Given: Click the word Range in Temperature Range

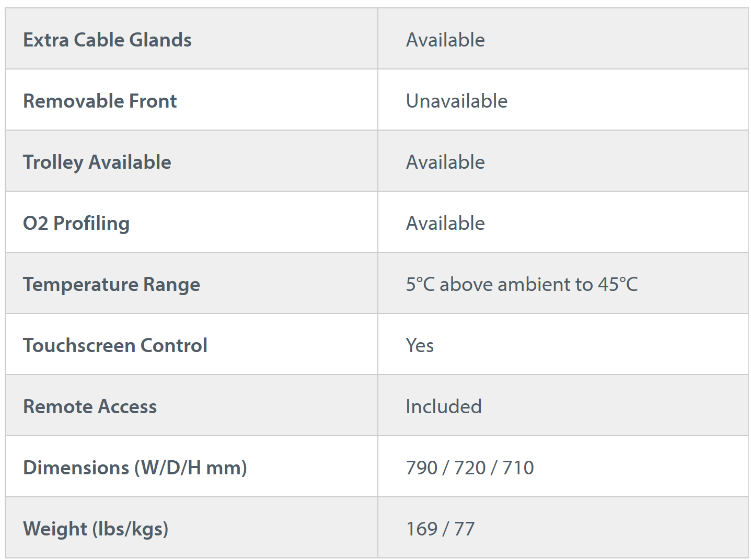Looking at the screenshot, I should pos(171,285).
